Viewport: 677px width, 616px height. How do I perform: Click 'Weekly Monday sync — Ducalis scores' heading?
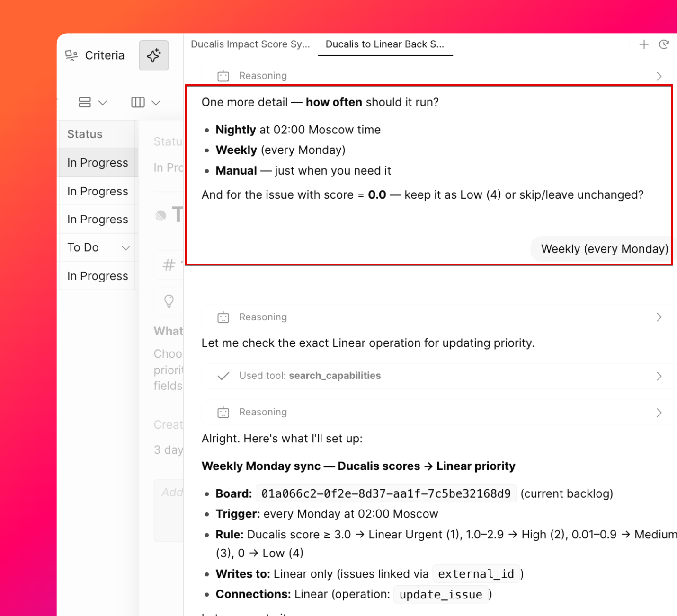click(x=358, y=466)
